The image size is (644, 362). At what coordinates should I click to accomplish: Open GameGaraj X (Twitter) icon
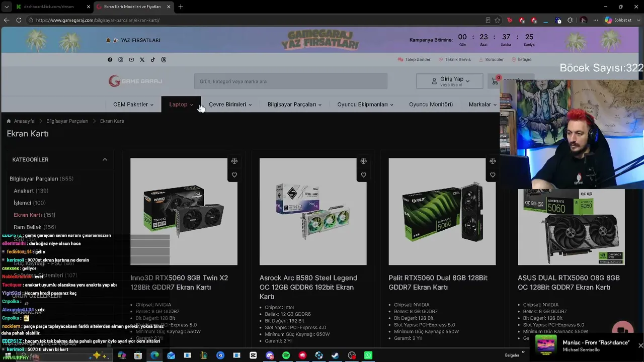[142, 60]
